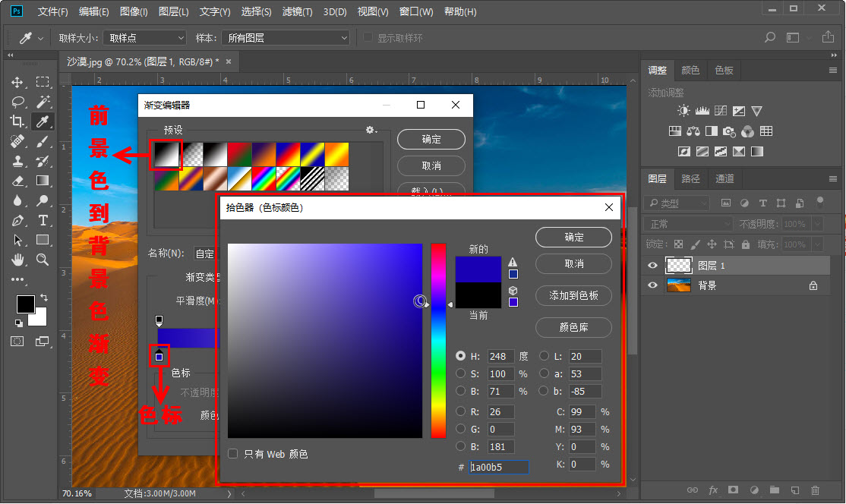Select the Rectangular Marquee tool

[43, 82]
